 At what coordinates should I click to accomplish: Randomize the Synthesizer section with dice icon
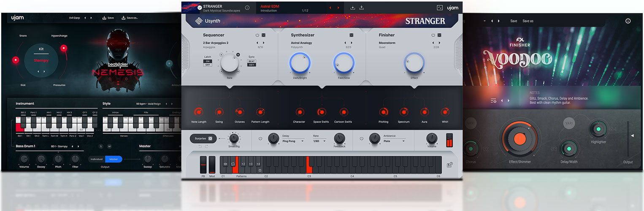(x=351, y=35)
